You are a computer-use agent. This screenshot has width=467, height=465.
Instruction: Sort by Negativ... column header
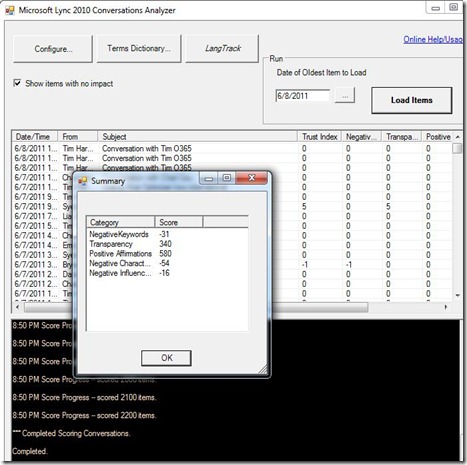click(x=362, y=137)
